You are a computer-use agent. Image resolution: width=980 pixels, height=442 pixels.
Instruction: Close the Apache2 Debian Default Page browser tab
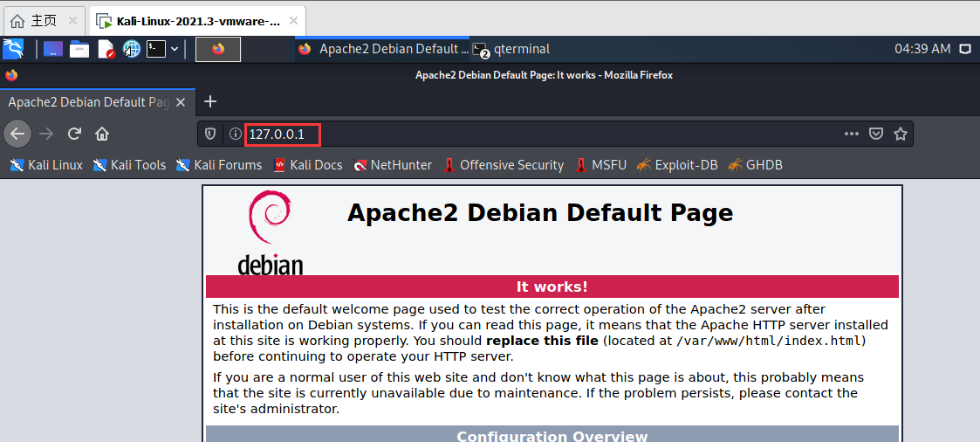tap(181, 102)
